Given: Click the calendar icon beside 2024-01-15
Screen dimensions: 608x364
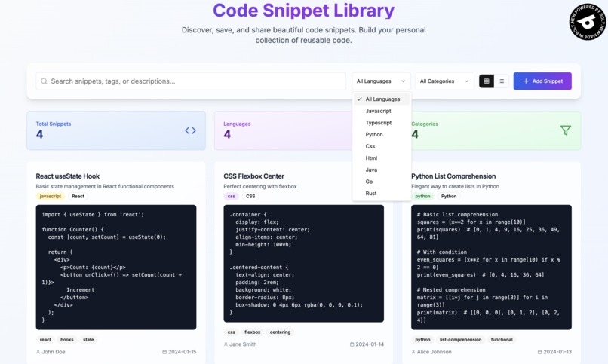Looking at the screenshot, I should coord(164,352).
